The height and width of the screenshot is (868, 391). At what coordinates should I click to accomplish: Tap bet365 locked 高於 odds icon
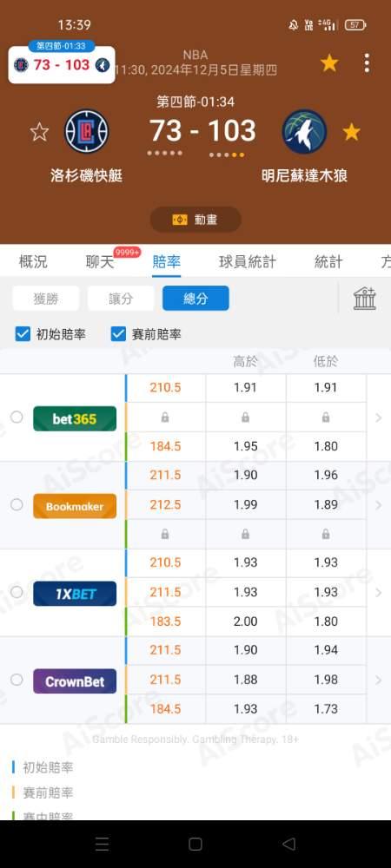tap(245, 418)
